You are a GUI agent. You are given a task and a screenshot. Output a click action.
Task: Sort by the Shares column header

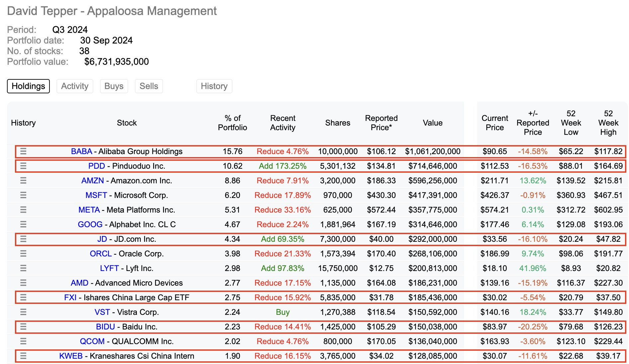338,123
